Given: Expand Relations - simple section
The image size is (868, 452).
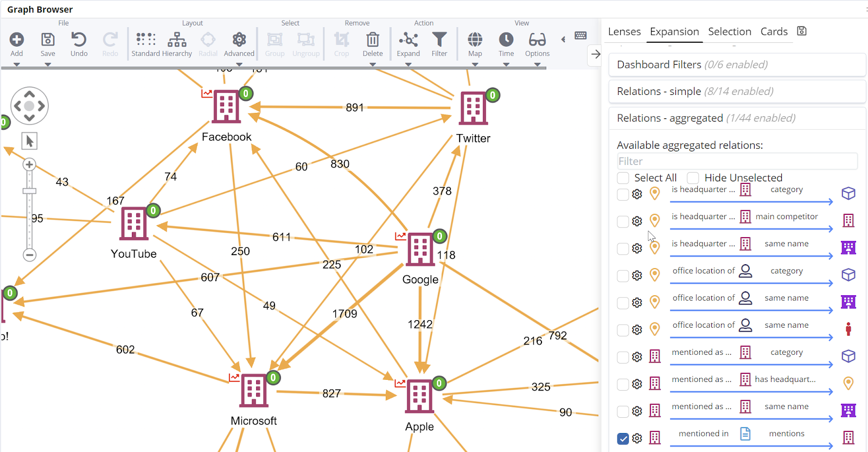Looking at the screenshot, I should tap(737, 91).
